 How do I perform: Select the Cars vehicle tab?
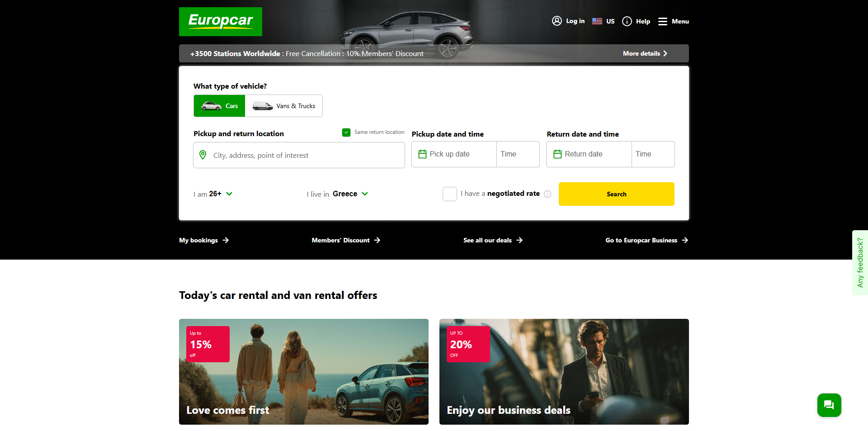pyautogui.click(x=219, y=106)
